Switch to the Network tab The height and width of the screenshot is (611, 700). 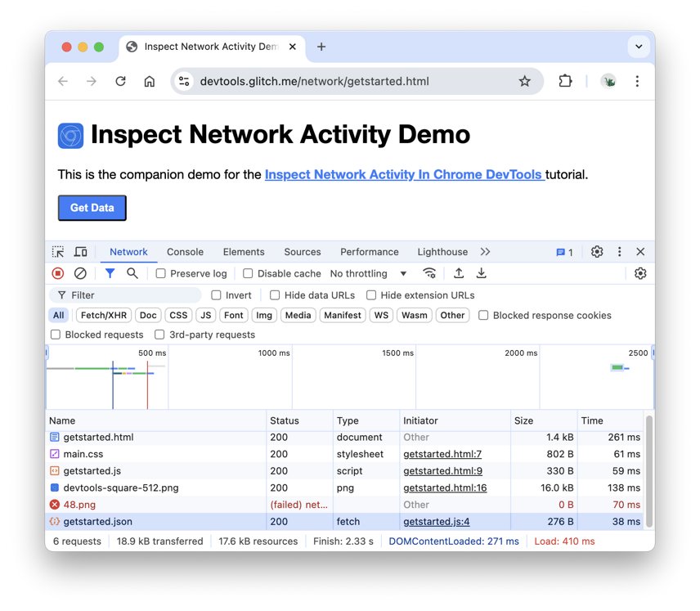[128, 252]
